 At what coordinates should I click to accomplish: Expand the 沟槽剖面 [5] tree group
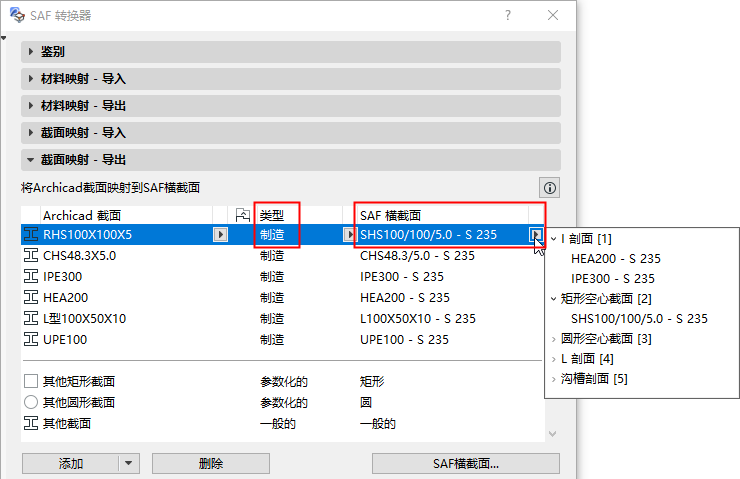tap(554, 379)
